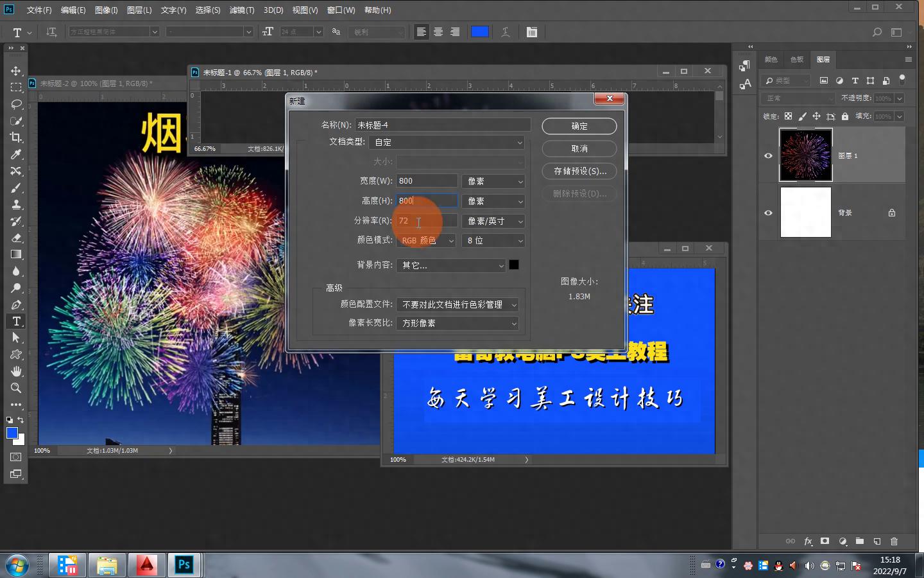Select the Zoom tool

(x=16, y=388)
